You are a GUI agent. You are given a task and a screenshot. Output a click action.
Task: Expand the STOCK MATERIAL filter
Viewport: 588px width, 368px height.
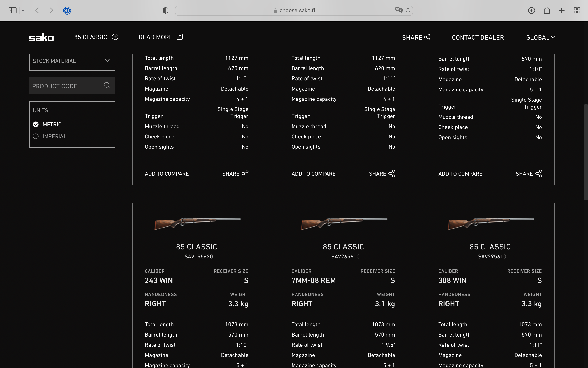tap(72, 61)
